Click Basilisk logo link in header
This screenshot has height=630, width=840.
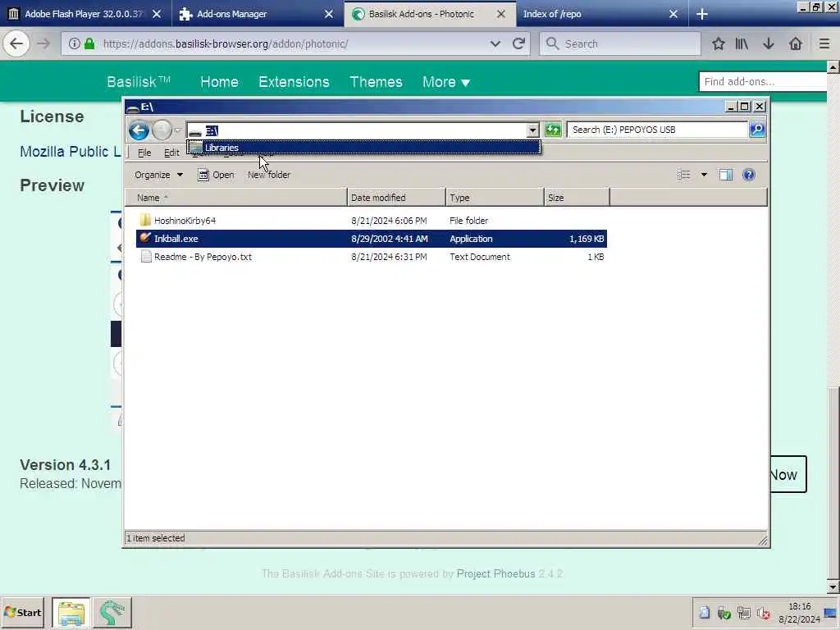139,82
